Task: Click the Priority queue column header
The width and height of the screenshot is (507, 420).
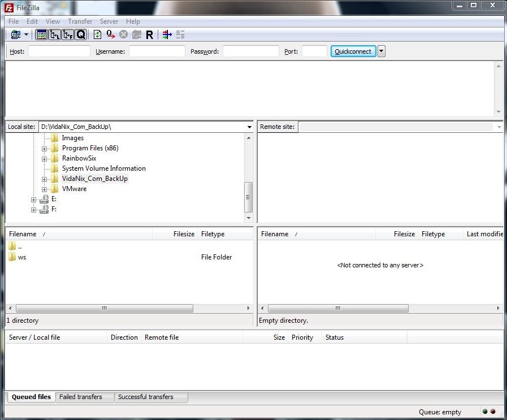Action: 305,337
